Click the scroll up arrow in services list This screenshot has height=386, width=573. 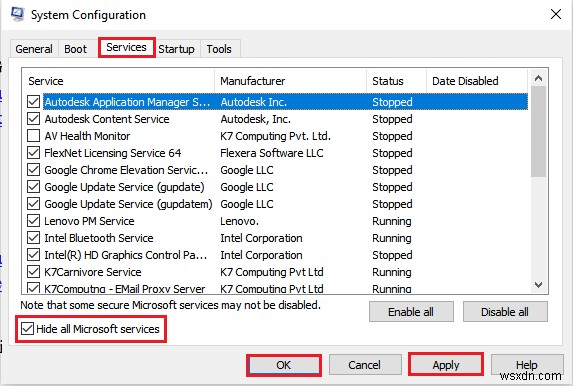pyautogui.click(x=538, y=78)
